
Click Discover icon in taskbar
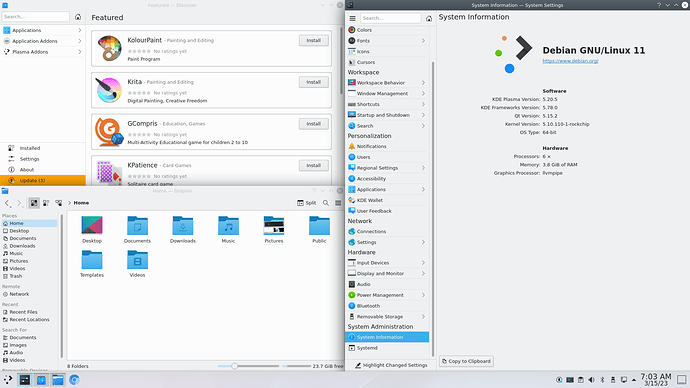click(x=41, y=380)
